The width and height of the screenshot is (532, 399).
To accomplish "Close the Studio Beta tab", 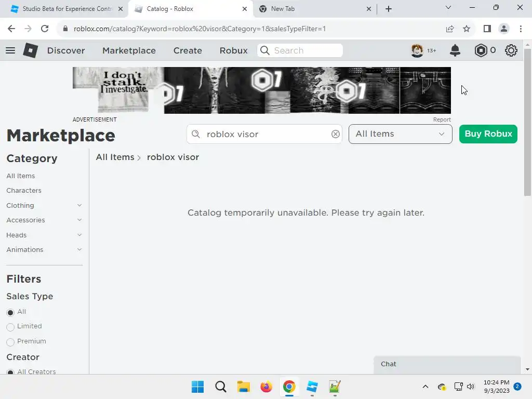I will point(121,9).
